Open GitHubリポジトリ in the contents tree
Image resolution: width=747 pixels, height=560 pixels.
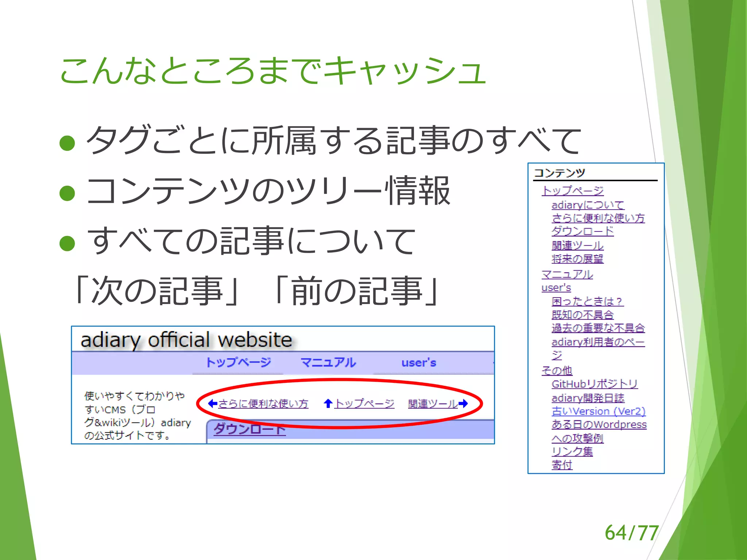595,384
